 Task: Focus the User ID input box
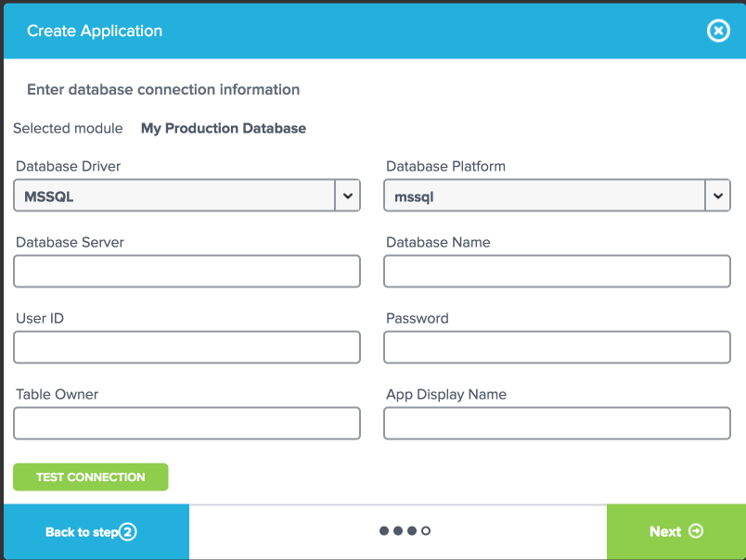(186, 348)
